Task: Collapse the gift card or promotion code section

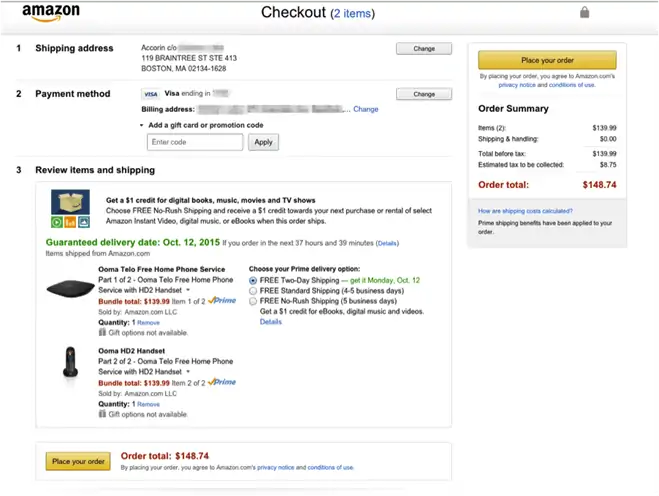Action: pyautogui.click(x=142, y=125)
